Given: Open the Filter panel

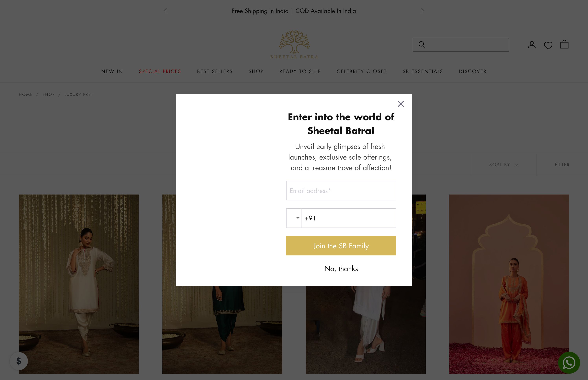Looking at the screenshot, I should (x=562, y=165).
